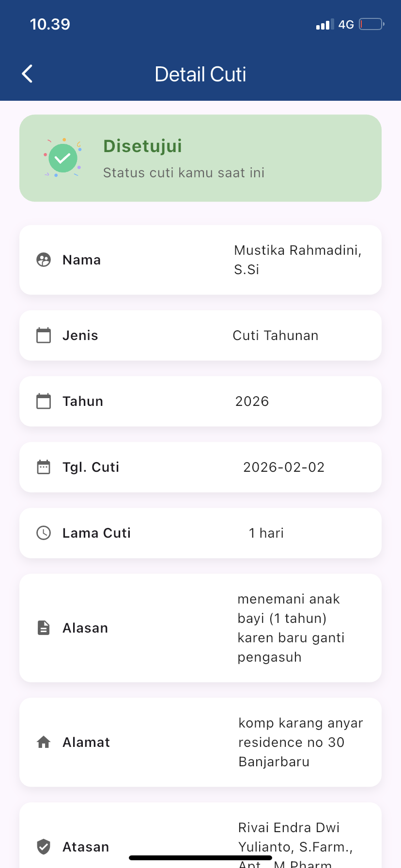Tap the leave date 2026-02-02
Screen dimensions: 401x868
pyautogui.click(x=284, y=467)
